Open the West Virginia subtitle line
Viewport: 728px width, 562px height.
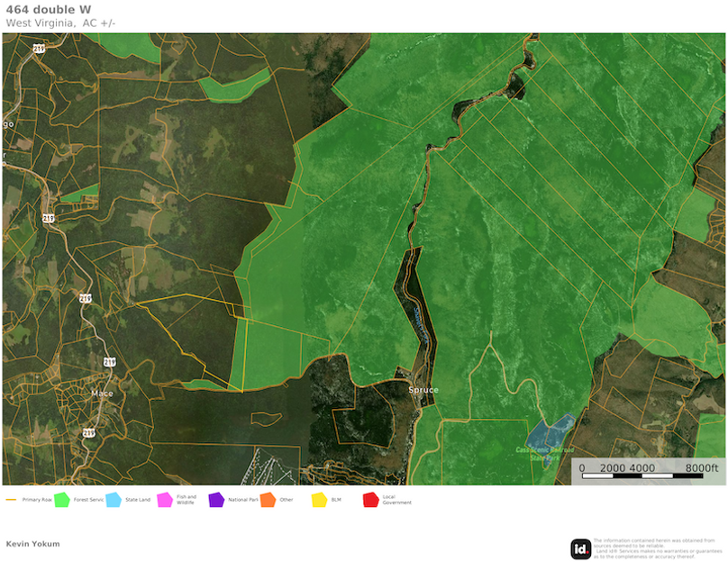click(59, 24)
